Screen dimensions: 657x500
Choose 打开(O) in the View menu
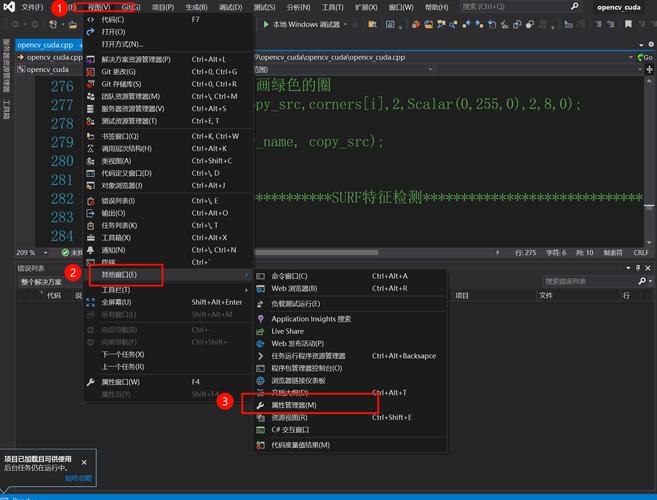point(168,32)
